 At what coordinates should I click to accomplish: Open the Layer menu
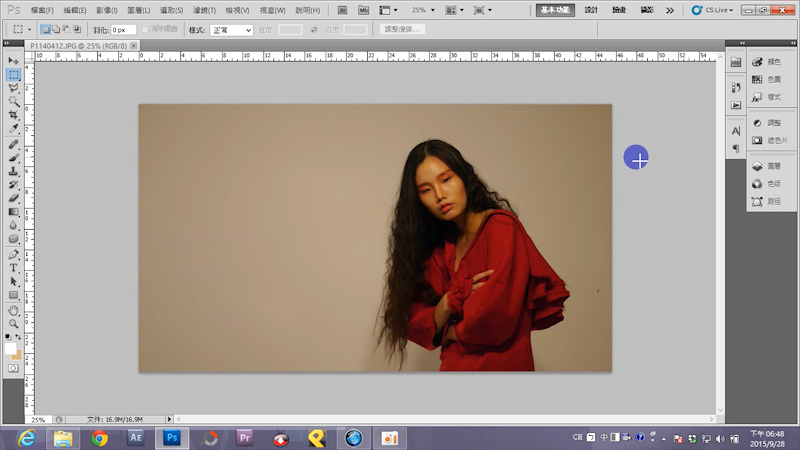coord(139,10)
